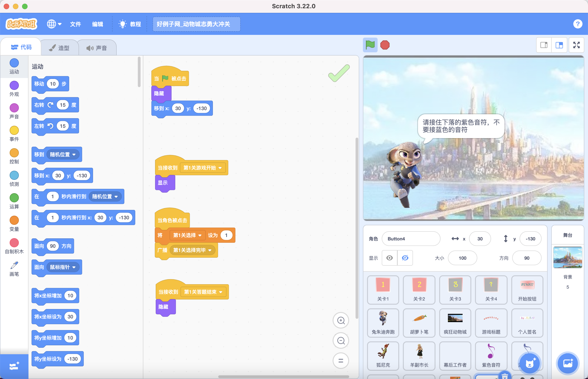Screen dimensions: 588x379
Task: Select the 狐尼克 sprite
Action: click(x=383, y=356)
